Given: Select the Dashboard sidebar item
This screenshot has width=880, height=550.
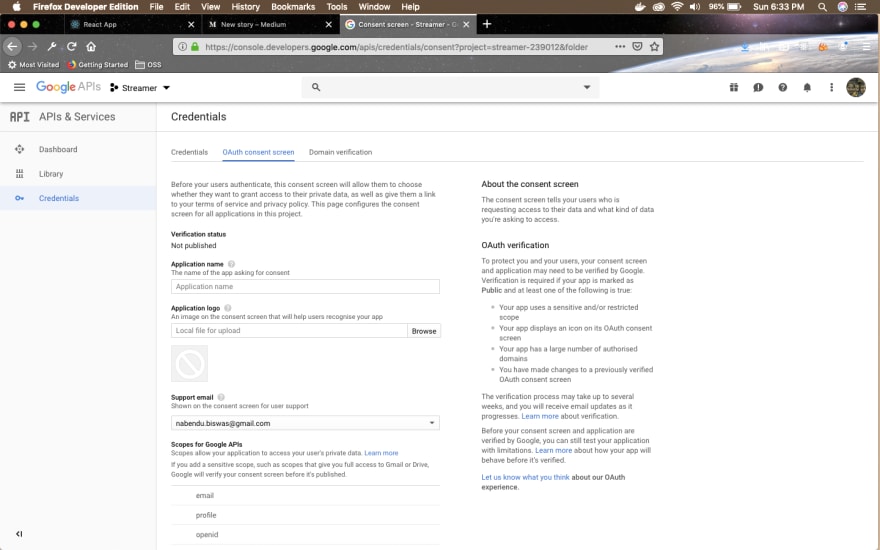Looking at the screenshot, I should pos(78,149).
